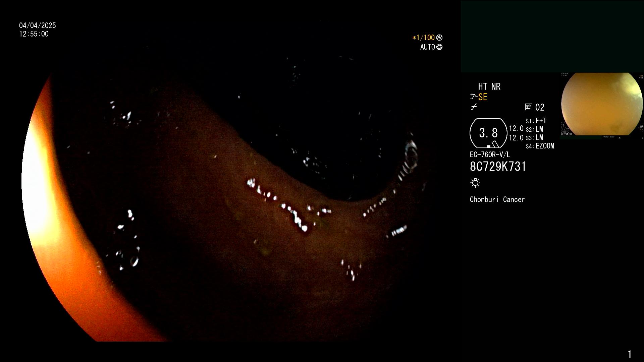Click the scope model EC-760R-V/L
644x362 pixels.
pyautogui.click(x=490, y=155)
